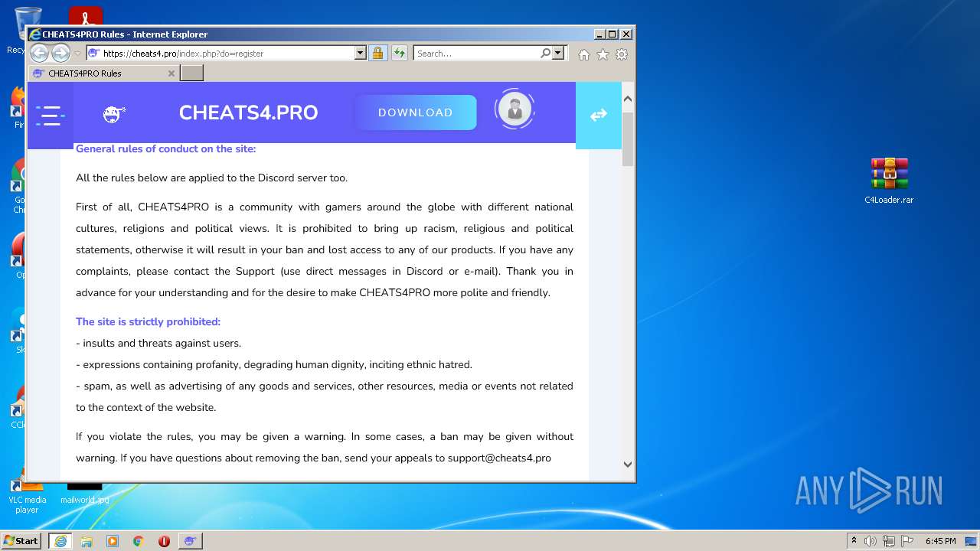
Task: Open Favorites star icon
Action: point(603,54)
